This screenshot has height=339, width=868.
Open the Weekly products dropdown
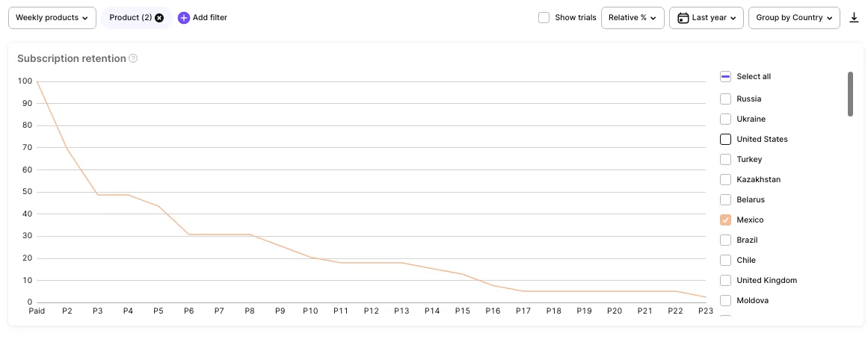tap(52, 18)
